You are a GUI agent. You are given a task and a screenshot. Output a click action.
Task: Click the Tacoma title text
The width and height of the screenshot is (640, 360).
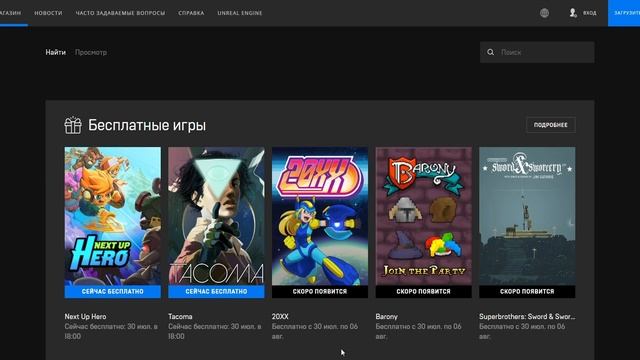click(180, 316)
